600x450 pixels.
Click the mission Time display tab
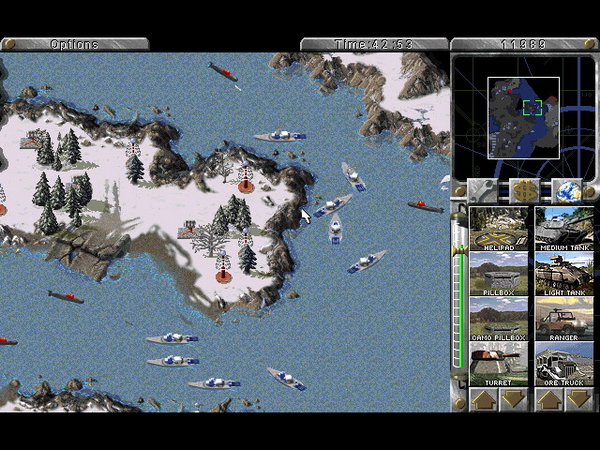[x=374, y=44]
